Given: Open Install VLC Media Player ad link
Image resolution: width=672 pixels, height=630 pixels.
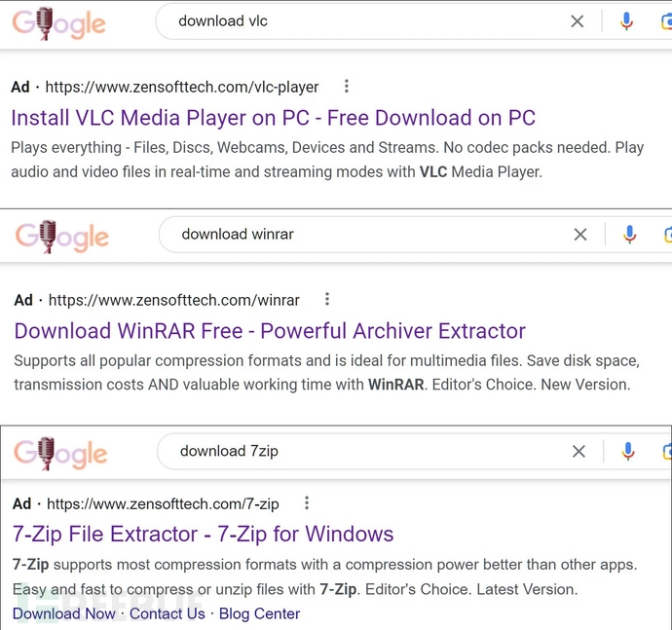Looking at the screenshot, I should pyautogui.click(x=273, y=118).
